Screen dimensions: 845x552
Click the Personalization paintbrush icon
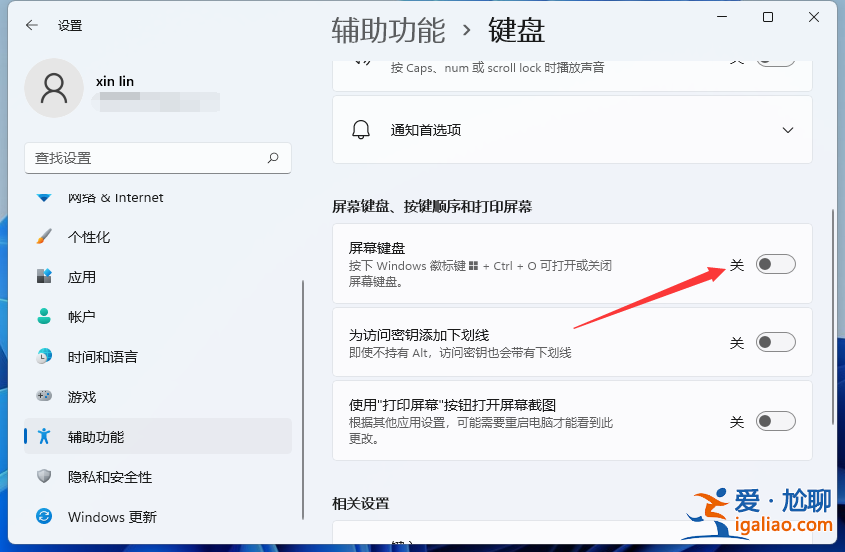[44, 237]
